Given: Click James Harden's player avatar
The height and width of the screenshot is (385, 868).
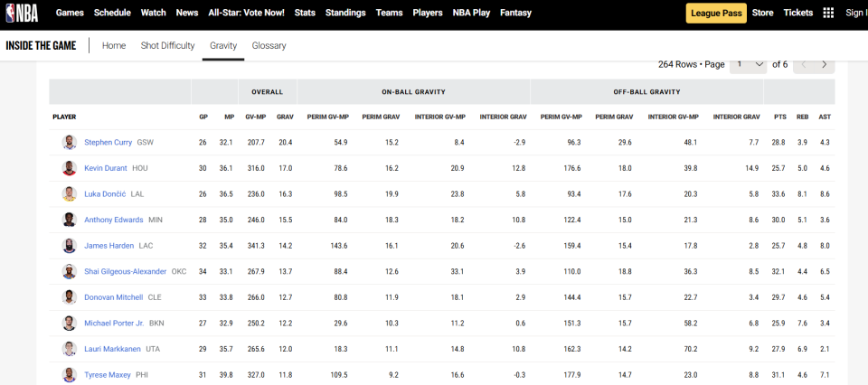Looking at the screenshot, I should coord(70,246).
